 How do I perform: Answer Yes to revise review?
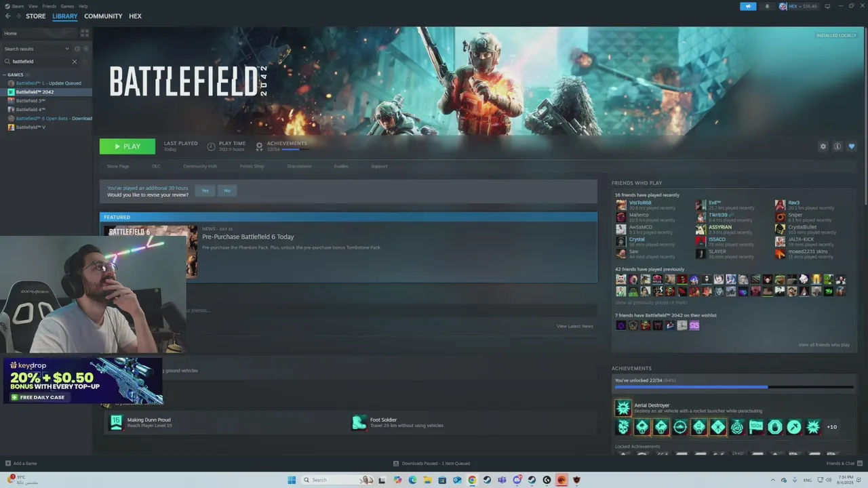(205, 190)
